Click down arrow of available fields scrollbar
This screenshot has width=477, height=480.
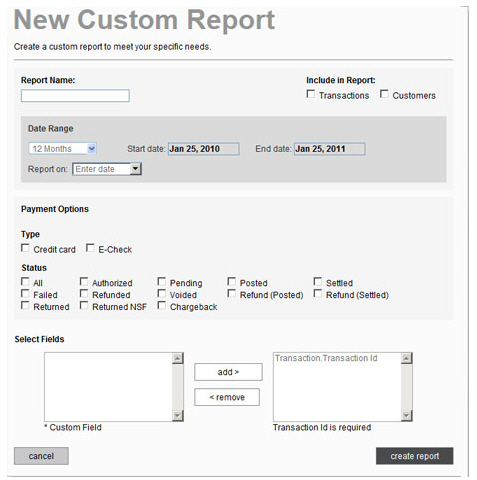click(x=178, y=415)
